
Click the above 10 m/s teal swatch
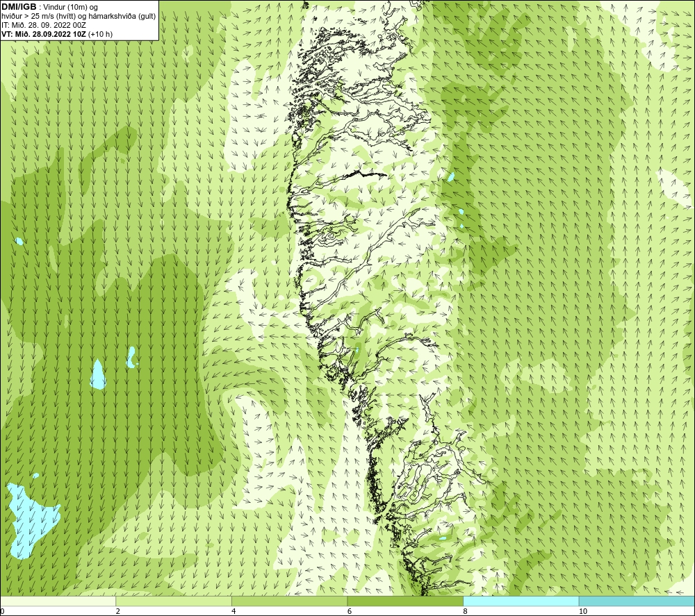(x=637, y=601)
